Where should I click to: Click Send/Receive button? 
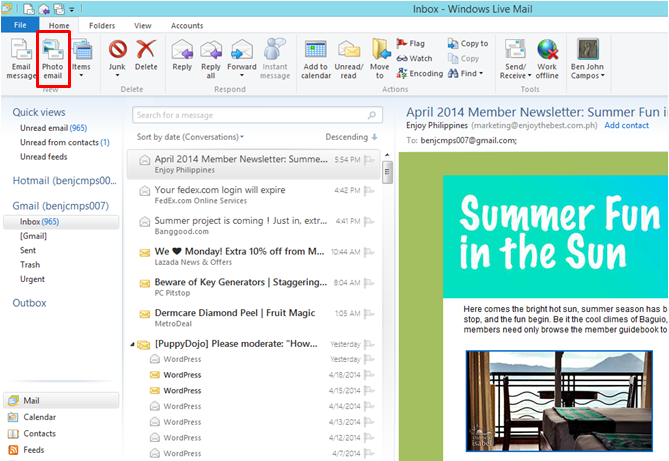point(515,59)
